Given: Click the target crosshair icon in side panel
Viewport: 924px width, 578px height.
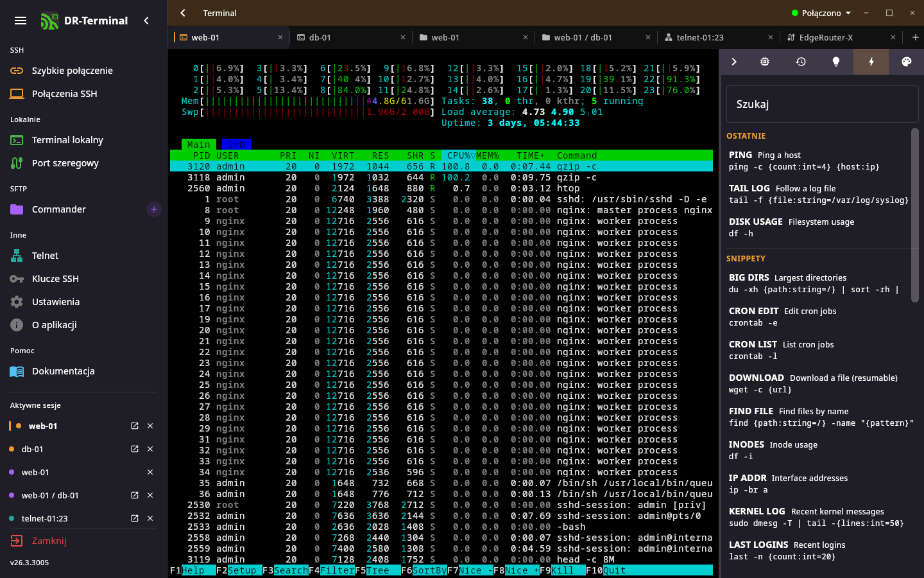Looking at the screenshot, I should point(765,62).
